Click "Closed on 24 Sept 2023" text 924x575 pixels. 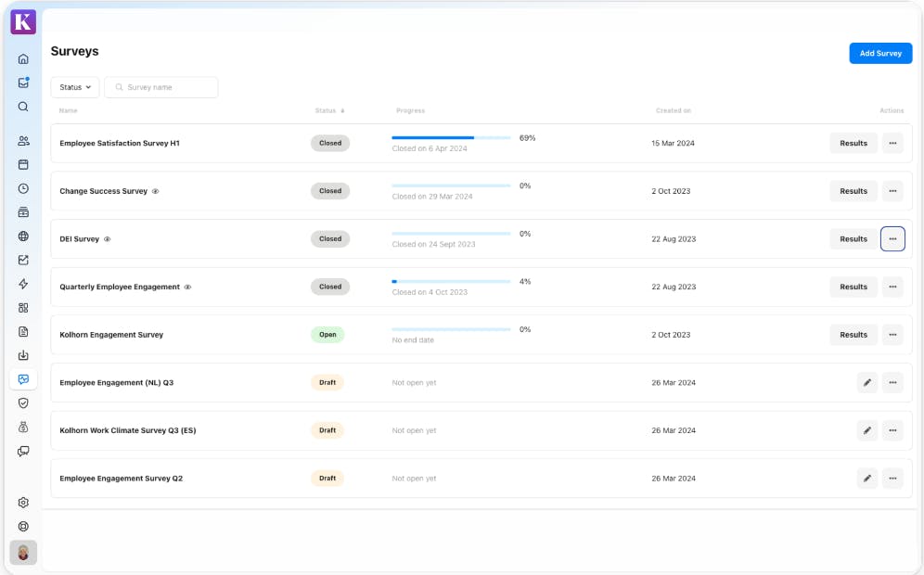tap(434, 245)
